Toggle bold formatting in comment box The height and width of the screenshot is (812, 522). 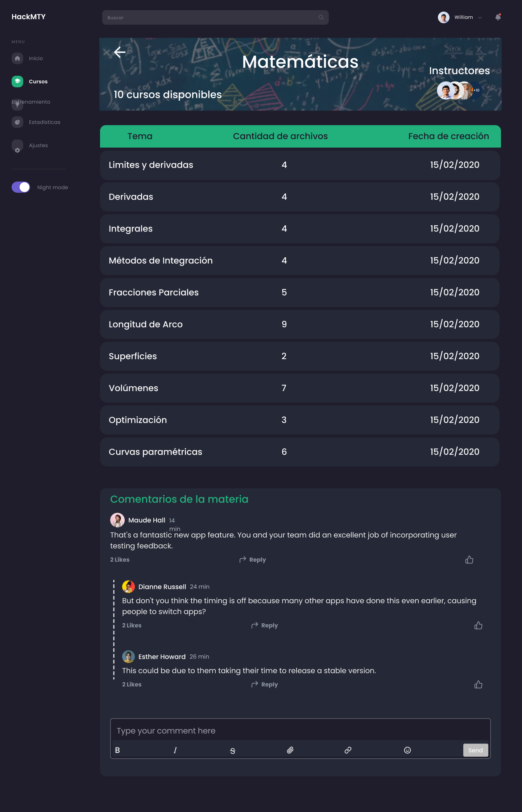(117, 750)
